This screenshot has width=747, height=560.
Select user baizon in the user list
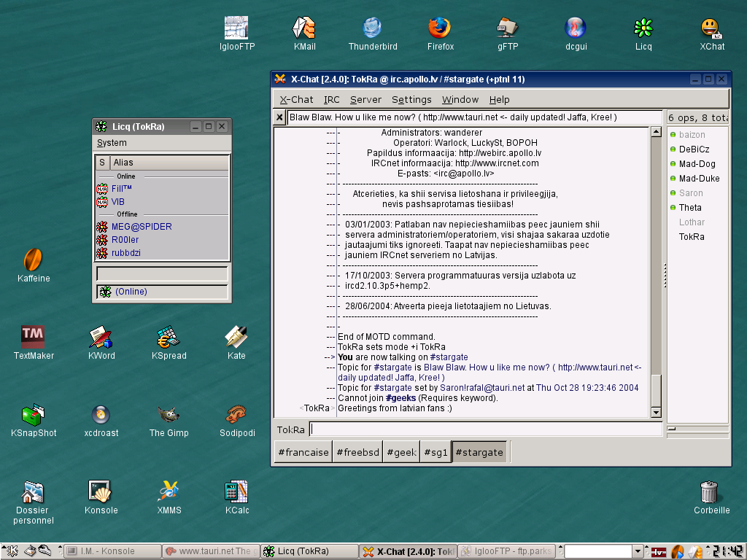pos(697,135)
